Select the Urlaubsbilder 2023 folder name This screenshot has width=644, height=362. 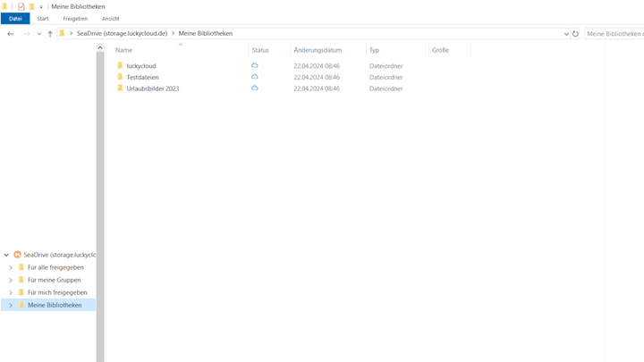153,88
